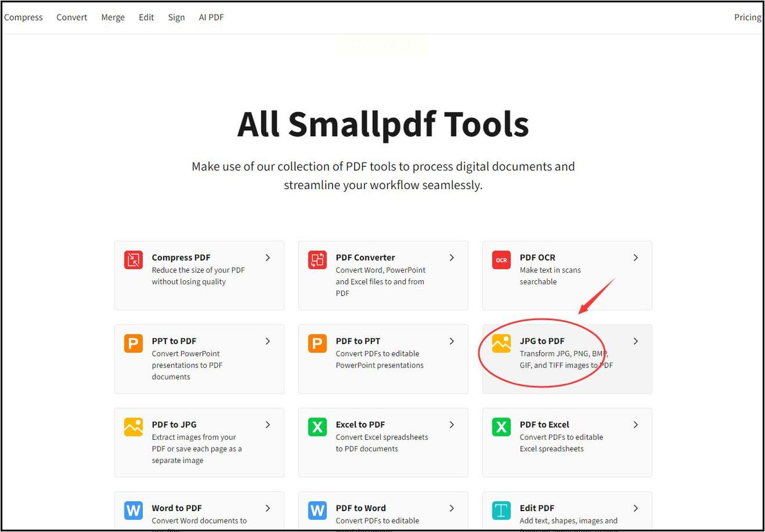
Task: Open PDF Converter via its chevron arrow
Action: click(451, 257)
